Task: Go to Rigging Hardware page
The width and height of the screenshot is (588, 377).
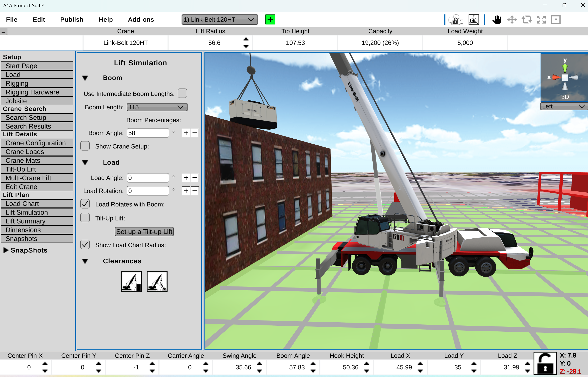Action: (x=37, y=92)
